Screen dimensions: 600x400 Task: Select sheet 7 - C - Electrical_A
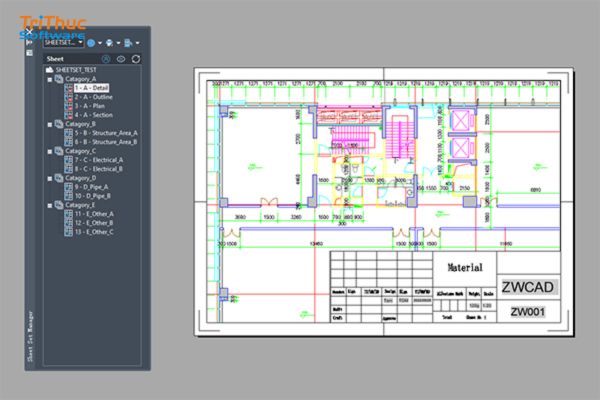[x=99, y=160]
